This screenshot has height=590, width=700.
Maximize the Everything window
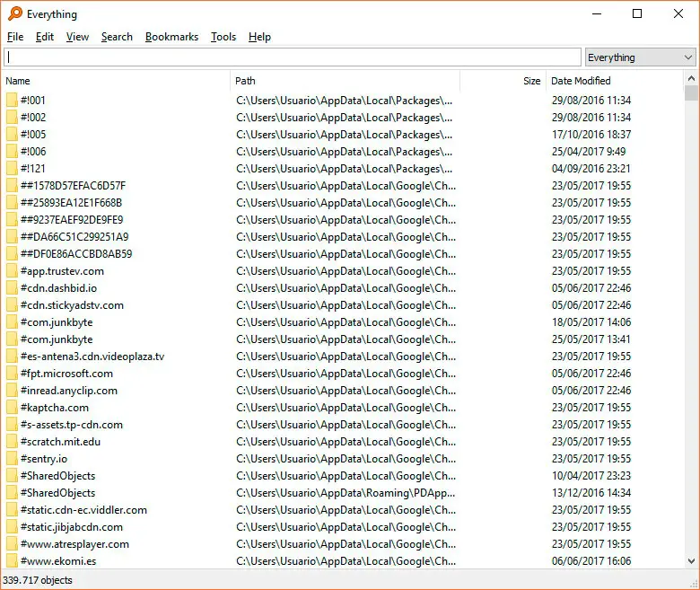click(637, 13)
